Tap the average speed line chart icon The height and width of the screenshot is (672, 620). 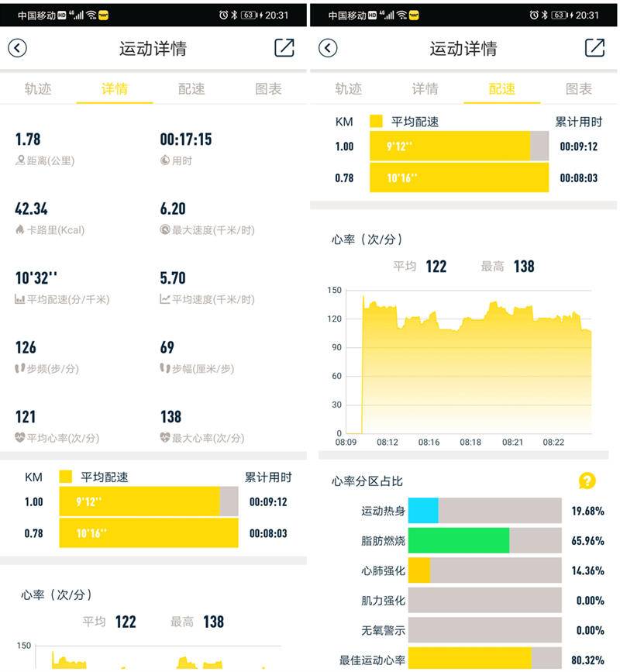[x=165, y=299]
